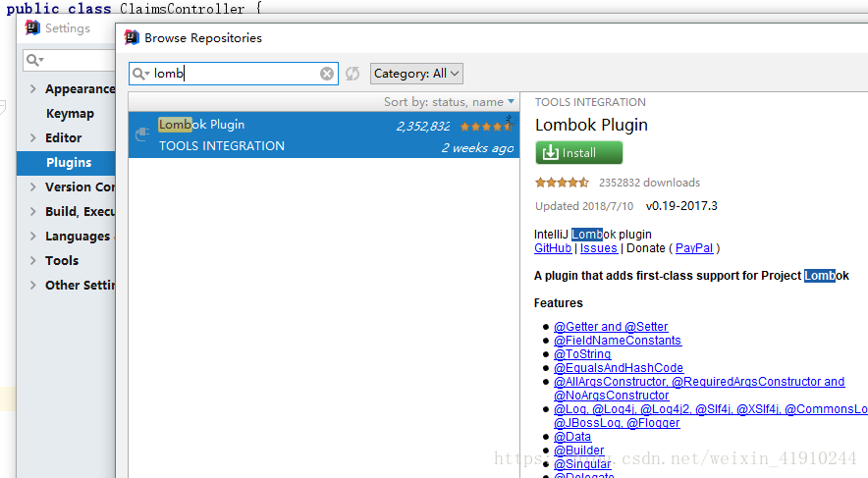This screenshot has width=868, height=478.
Task: Expand the Languages settings node
Action: [x=32, y=237]
